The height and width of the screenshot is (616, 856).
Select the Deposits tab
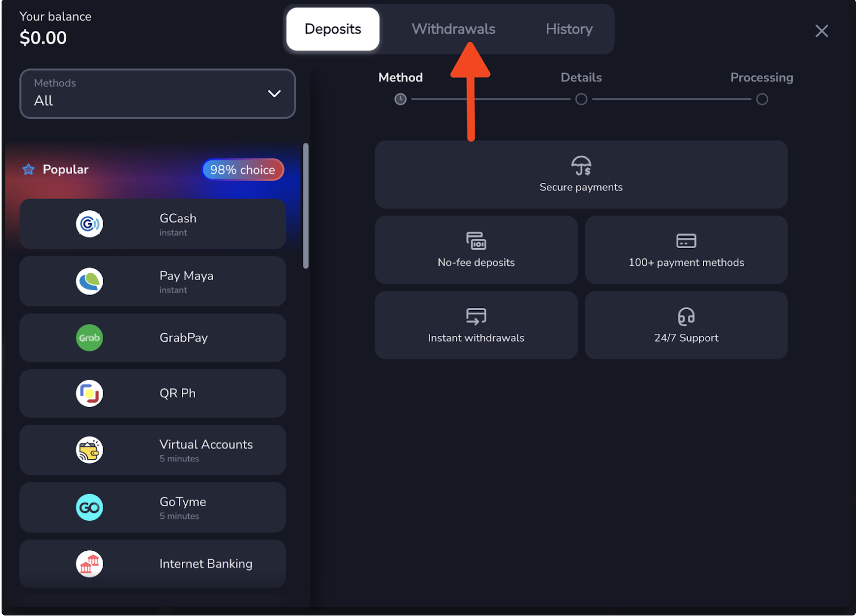(x=333, y=29)
